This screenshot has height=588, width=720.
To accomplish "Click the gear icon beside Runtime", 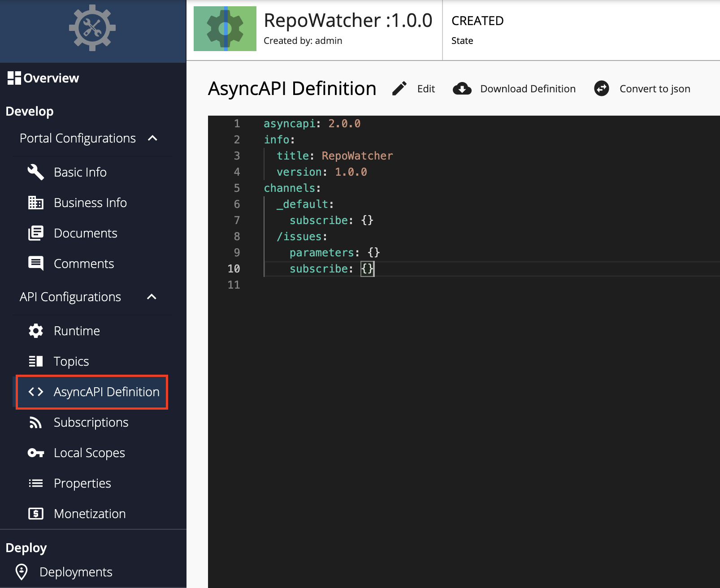I will (x=36, y=331).
